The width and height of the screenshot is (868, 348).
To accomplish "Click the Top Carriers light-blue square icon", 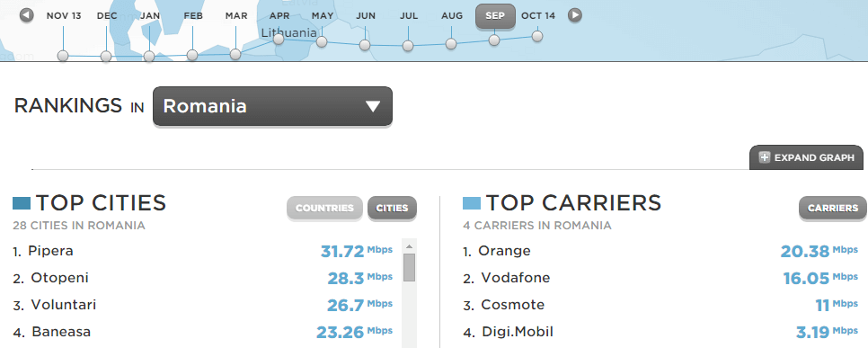I will pos(472,203).
